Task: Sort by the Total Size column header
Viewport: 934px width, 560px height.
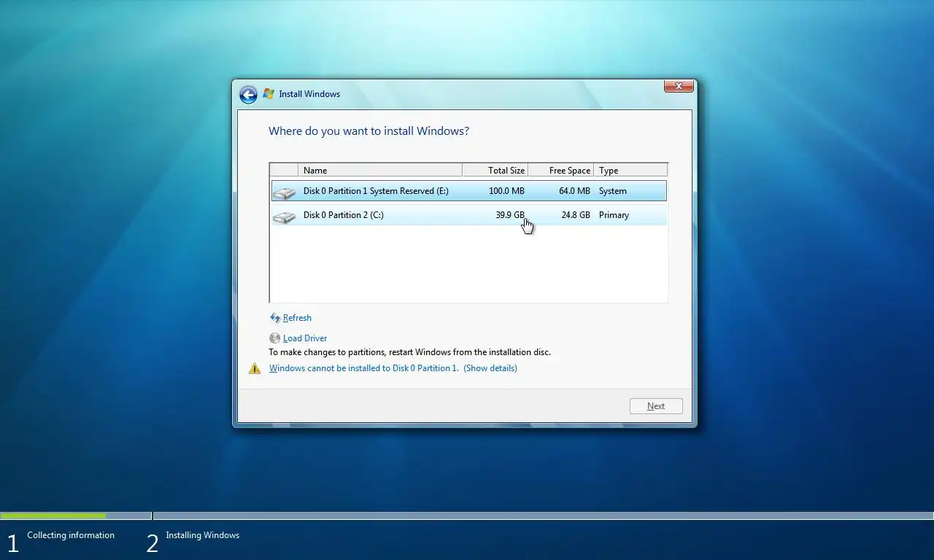Action: click(495, 170)
